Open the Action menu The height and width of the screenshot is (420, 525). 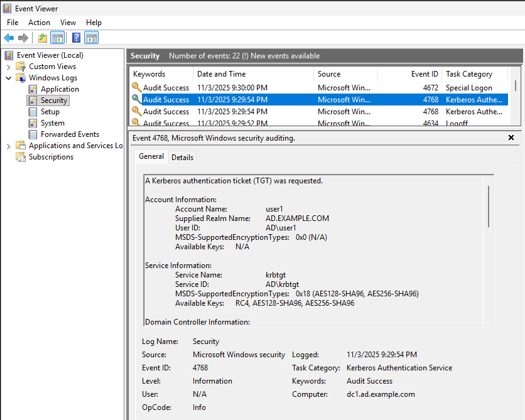point(39,23)
